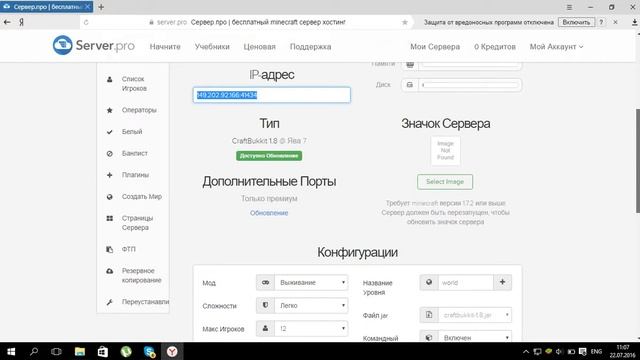
Task: Expand the Мой Аккаунт menu
Action: [x=556, y=47]
